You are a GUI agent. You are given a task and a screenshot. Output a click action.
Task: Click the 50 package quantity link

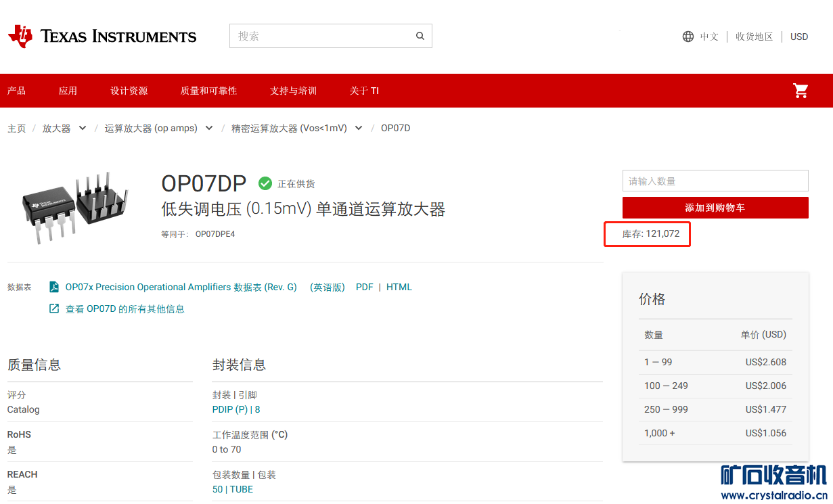(x=217, y=489)
